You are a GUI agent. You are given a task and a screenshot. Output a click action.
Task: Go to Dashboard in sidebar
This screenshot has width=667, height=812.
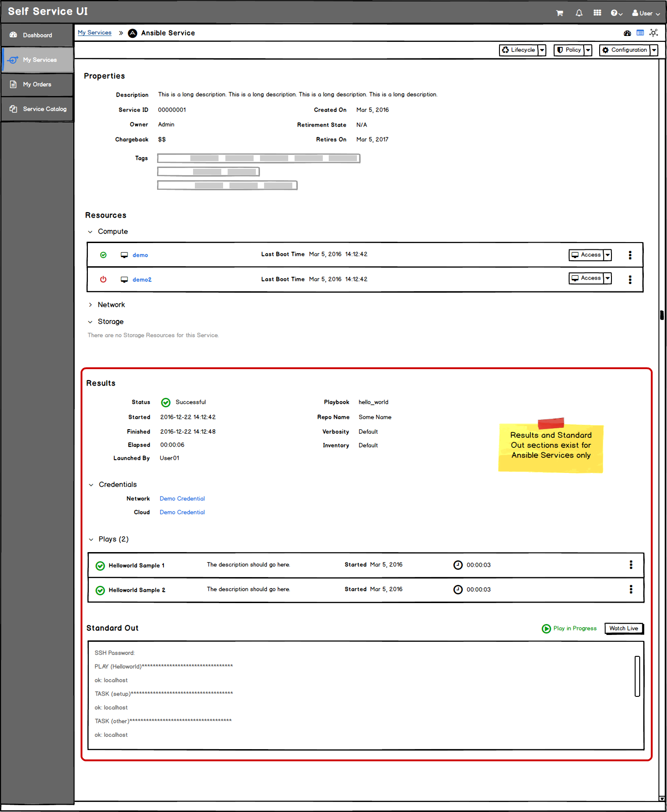tap(37, 35)
